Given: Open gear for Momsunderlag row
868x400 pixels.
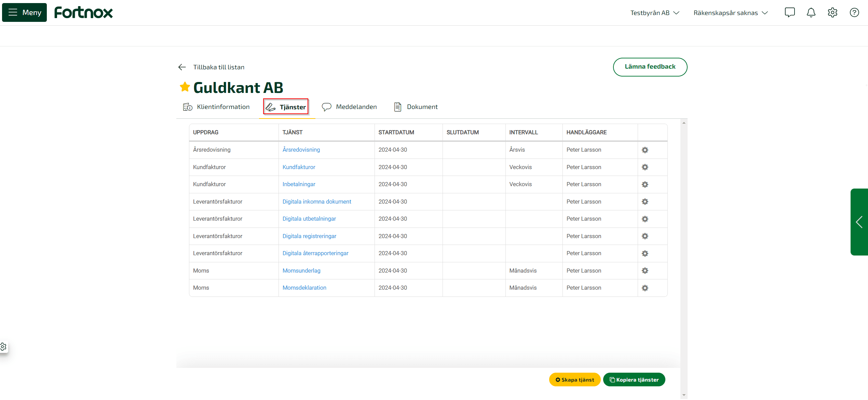Looking at the screenshot, I should coord(645,271).
